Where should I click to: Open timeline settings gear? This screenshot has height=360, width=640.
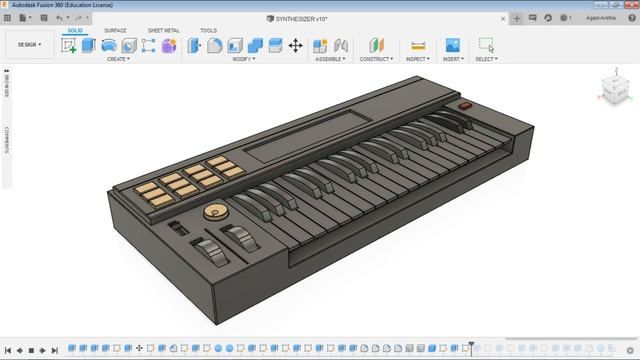tap(630, 350)
